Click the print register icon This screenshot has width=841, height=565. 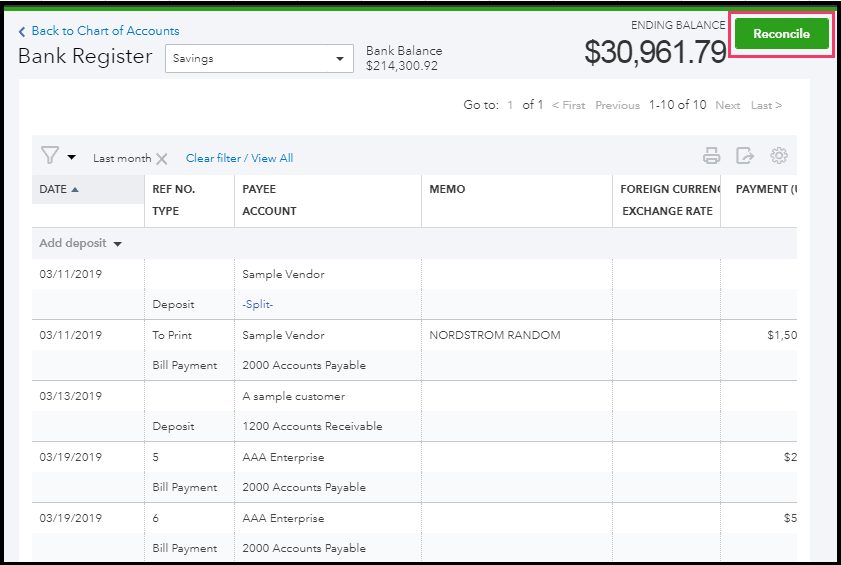coord(711,156)
